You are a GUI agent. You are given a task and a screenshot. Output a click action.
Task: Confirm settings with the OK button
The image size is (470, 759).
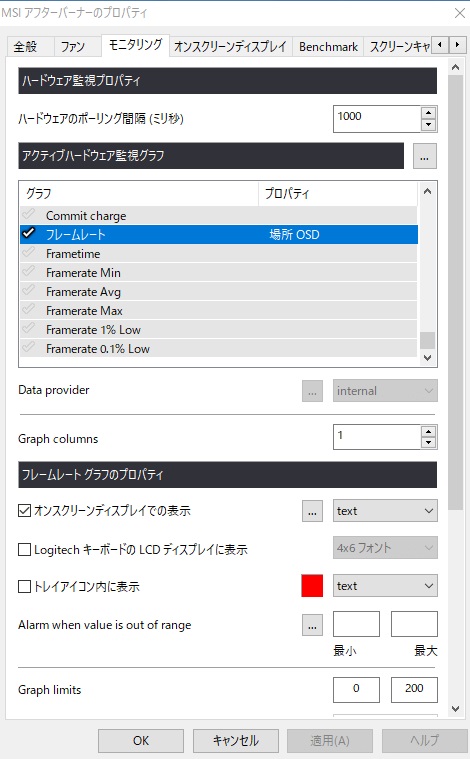click(x=141, y=741)
